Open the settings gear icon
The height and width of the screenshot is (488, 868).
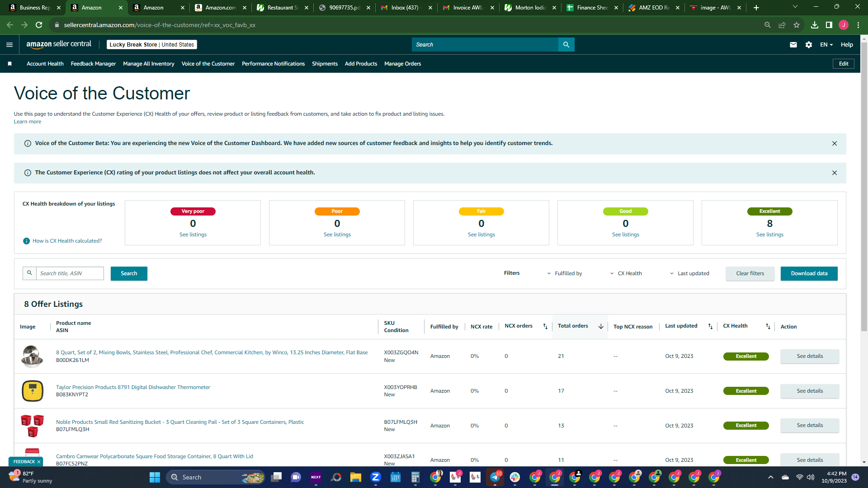[x=809, y=45]
